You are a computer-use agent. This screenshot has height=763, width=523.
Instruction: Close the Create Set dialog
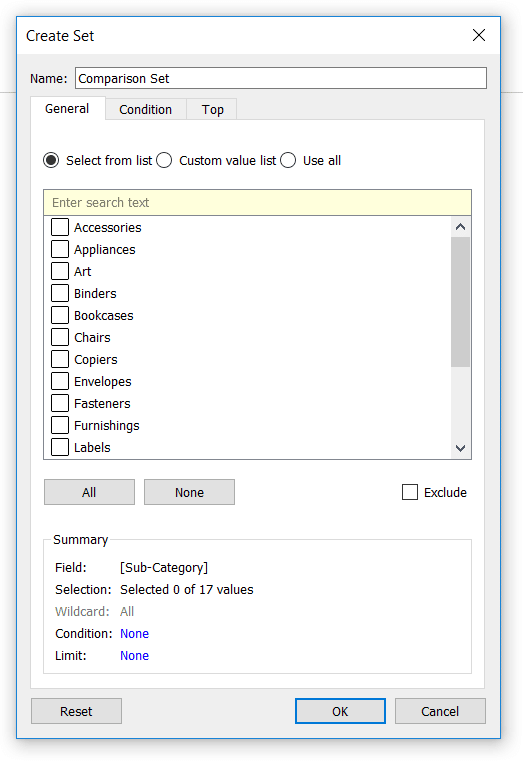pyautogui.click(x=479, y=35)
